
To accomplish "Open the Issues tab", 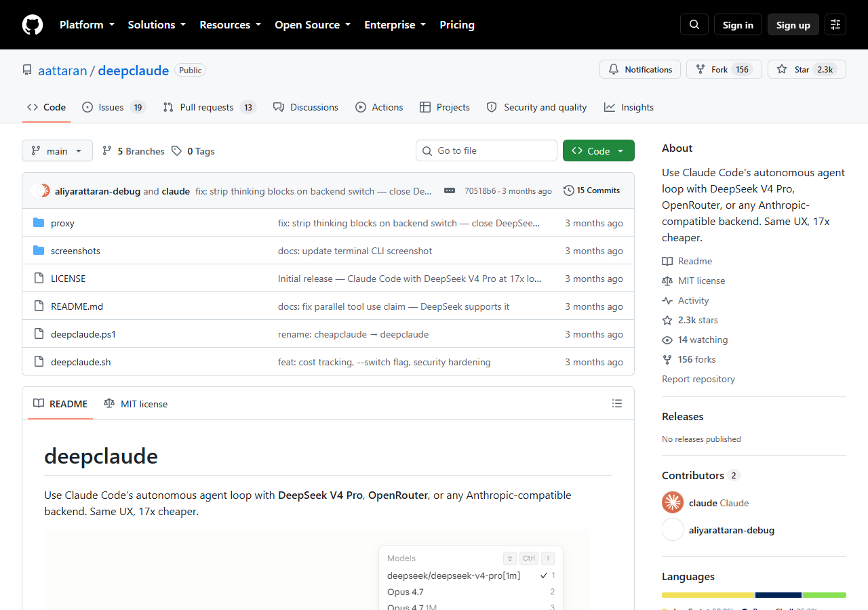I will (114, 107).
